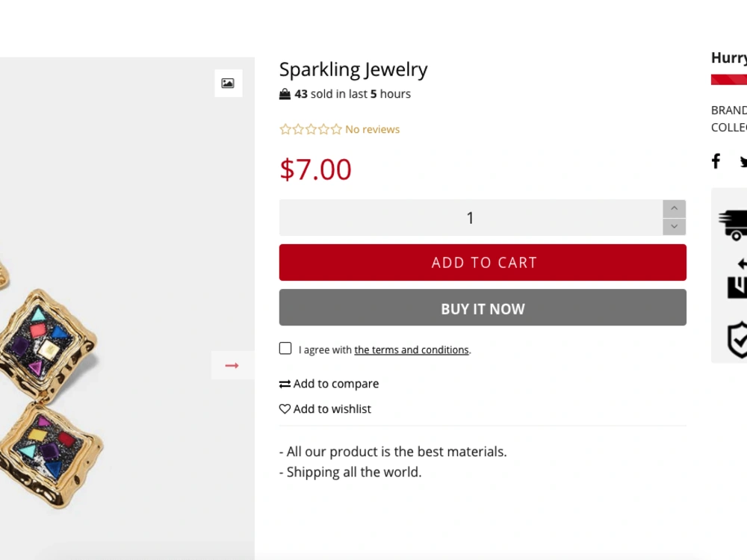Click the wishlist heart icon
747x560 pixels.
click(x=285, y=409)
